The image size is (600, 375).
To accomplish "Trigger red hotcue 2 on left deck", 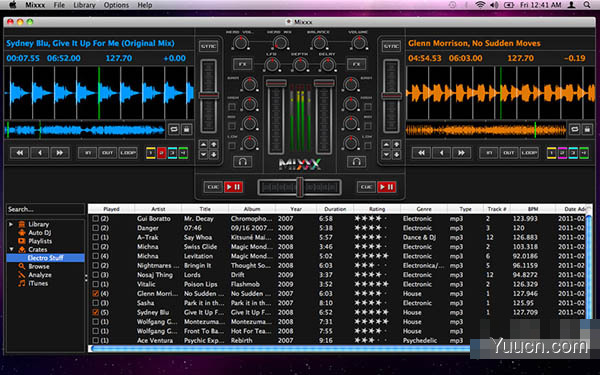I will pos(161,153).
